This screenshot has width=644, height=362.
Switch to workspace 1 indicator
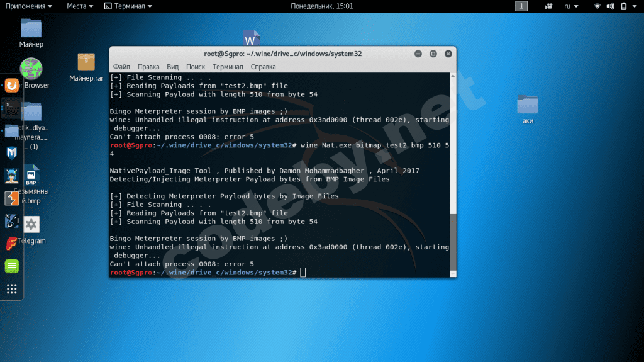point(521,6)
